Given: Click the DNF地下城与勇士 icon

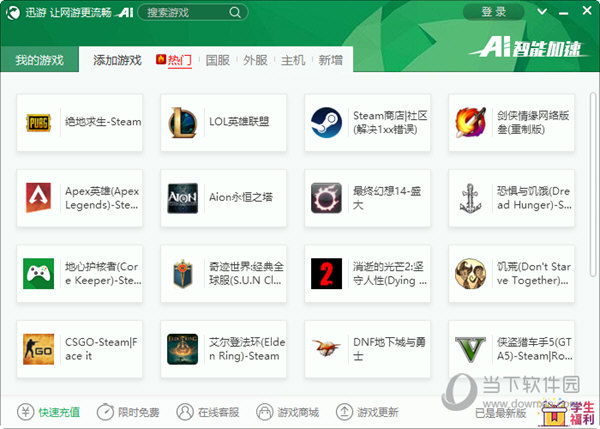Looking at the screenshot, I should pos(326,347).
